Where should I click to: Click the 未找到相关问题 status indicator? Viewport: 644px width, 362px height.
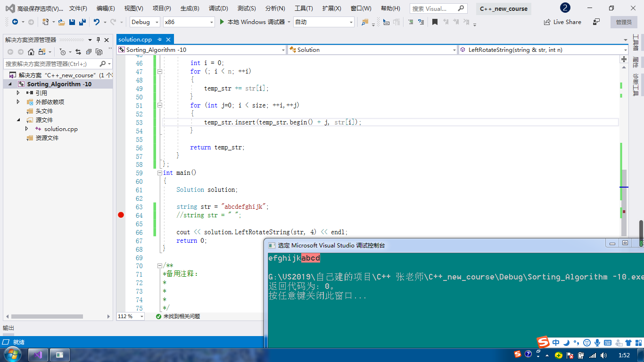coord(178,316)
